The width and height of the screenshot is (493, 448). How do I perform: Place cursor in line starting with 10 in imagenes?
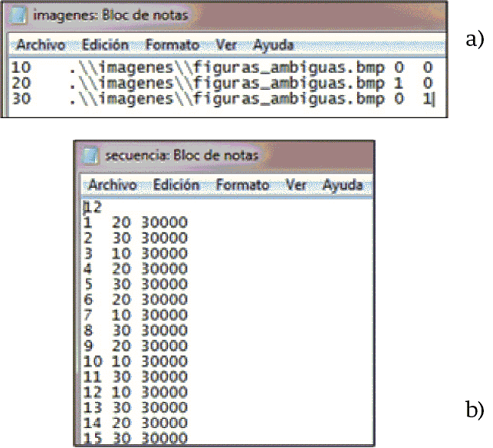[x=230, y=68]
